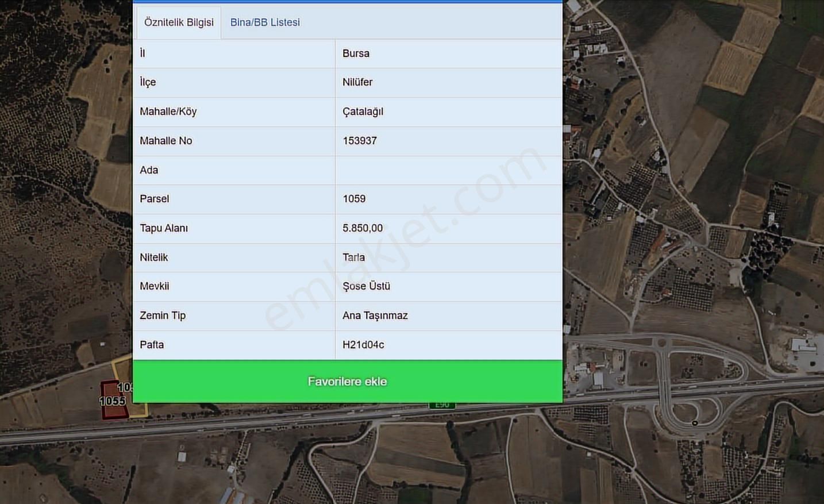Select the Parsel number 1059
Screen dimensions: 824x504
coord(354,199)
